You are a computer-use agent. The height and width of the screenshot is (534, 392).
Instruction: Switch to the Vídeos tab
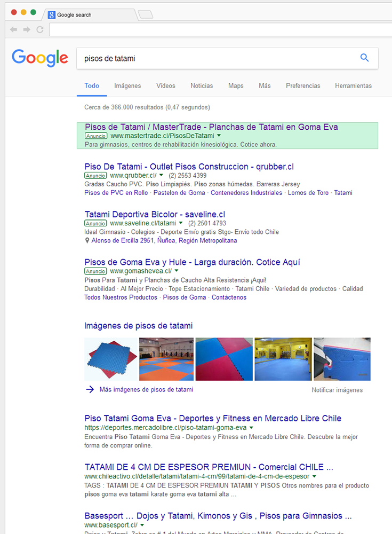click(x=166, y=86)
